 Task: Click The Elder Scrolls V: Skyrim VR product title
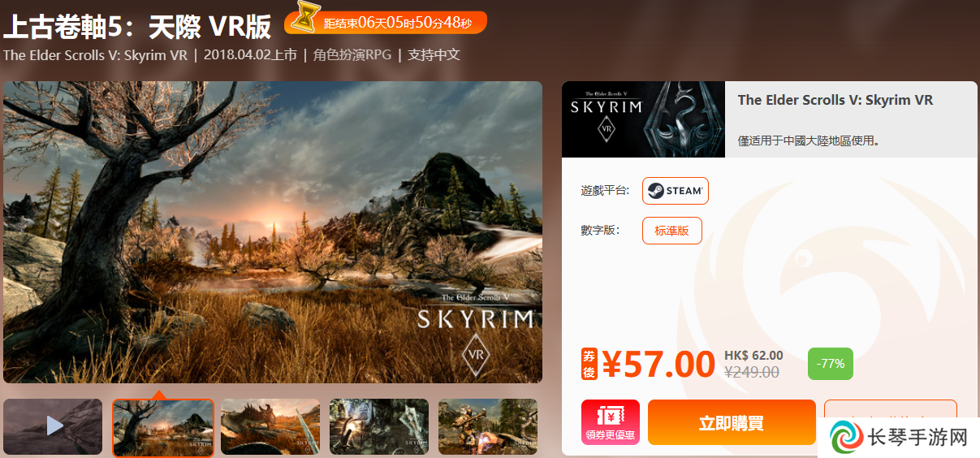[x=835, y=100]
